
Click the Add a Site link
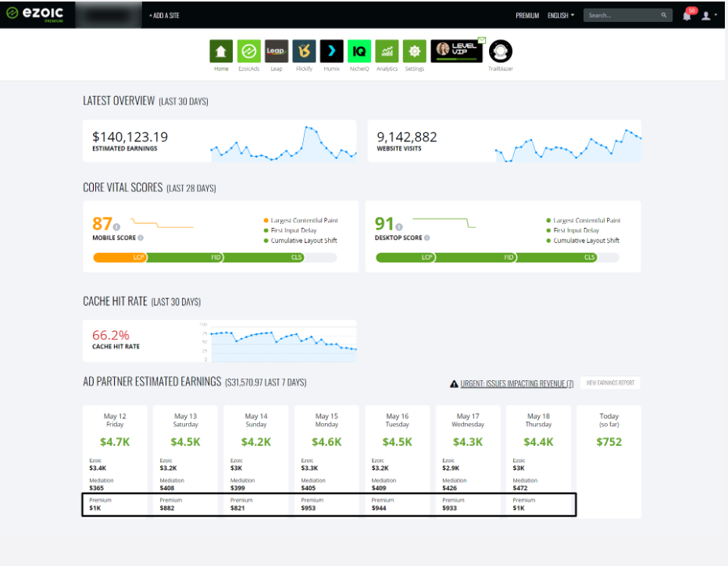[164, 15]
